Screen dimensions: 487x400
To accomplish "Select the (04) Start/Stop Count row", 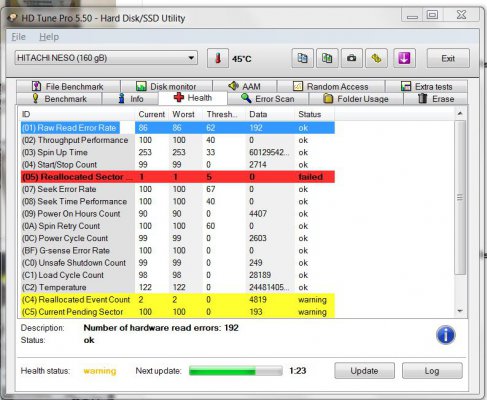I will pos(178,165).
